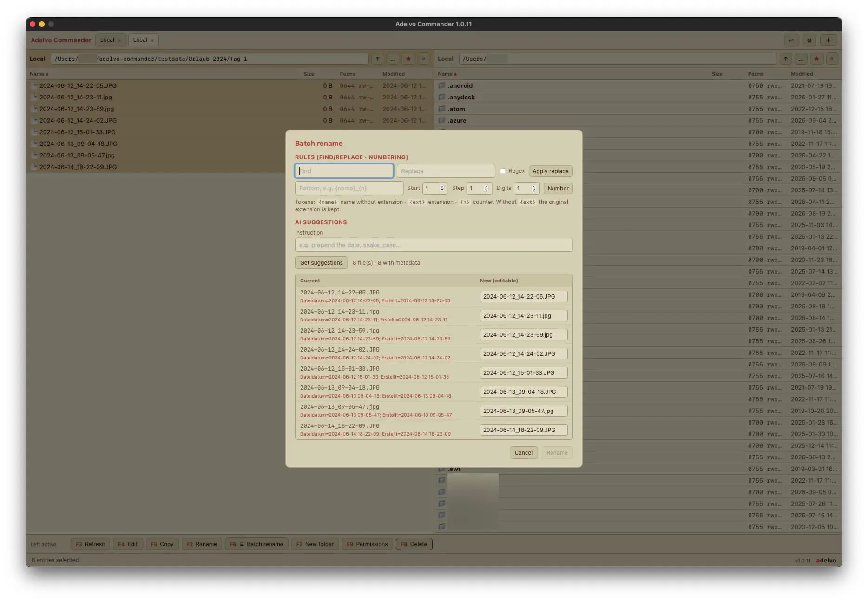The image size is (868, 601).
Task: Click the swap panes icon in top toolbar
Action: coord(791,40)
